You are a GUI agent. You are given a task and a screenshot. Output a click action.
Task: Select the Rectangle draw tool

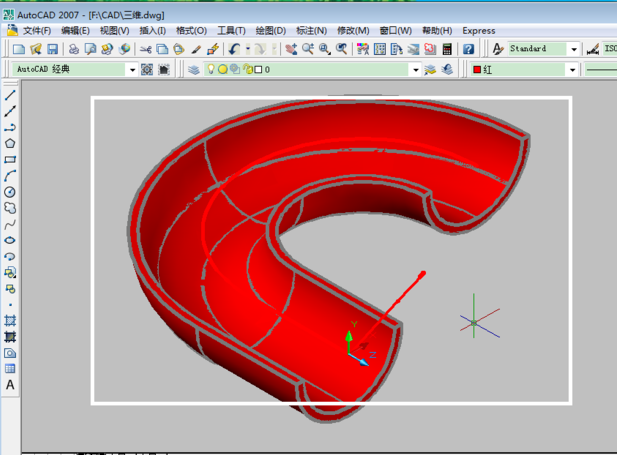(10, 159)
